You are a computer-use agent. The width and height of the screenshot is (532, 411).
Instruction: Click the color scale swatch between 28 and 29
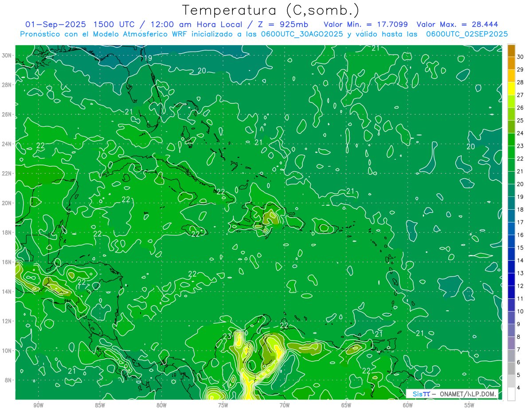[x=511, y=76]
